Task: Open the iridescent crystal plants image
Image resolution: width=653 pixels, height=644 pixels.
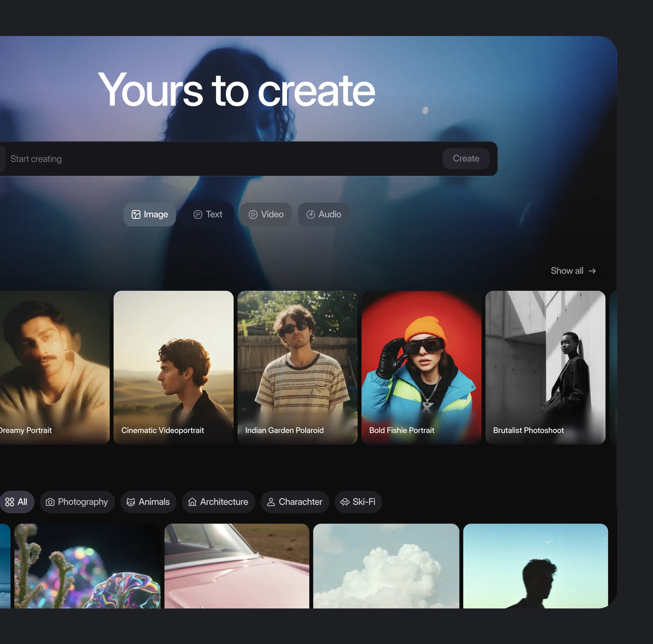Action: pyautogui.click(x=87, y=566)
